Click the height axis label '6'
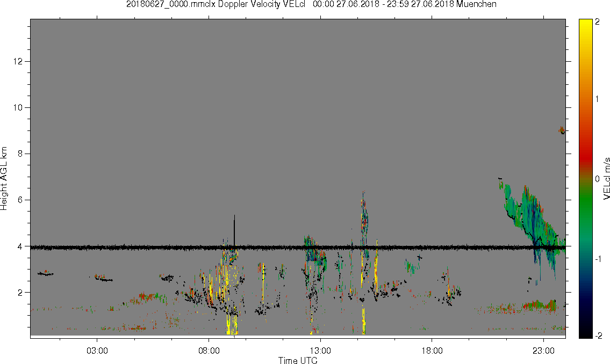Screen dimensions: 610x364 point(20,200)
